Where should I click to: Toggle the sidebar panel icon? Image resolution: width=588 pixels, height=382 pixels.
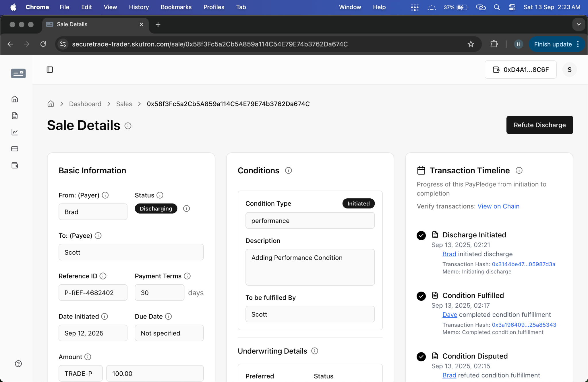pyautogui.click(x=50, y=69)
